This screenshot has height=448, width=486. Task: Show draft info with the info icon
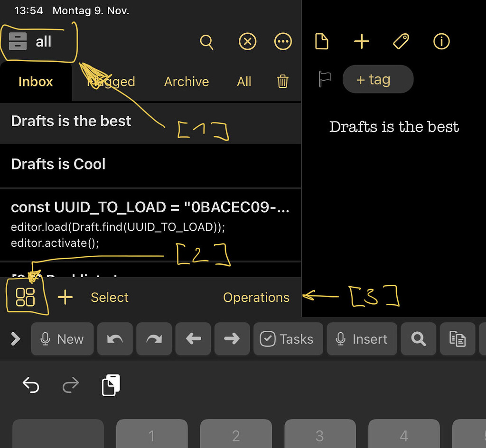tap(441, 41)
